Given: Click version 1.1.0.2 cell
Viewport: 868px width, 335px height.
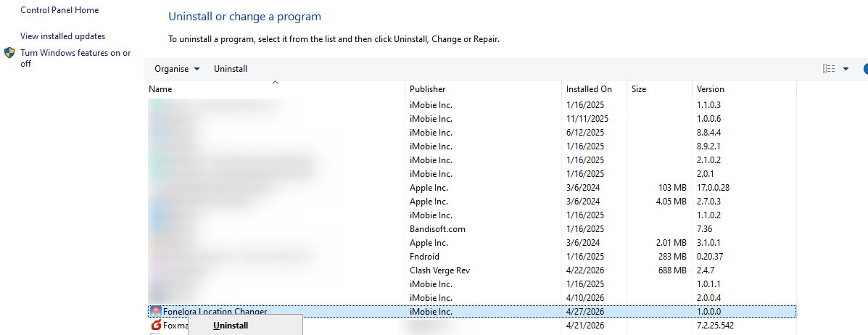Looking at the screenshot, I should [708, 215].
